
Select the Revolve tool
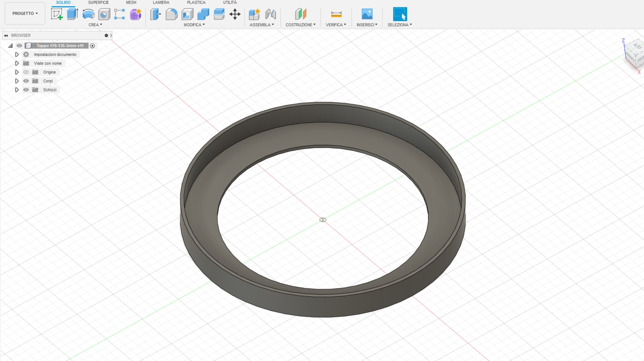pyautogui.click(x=88, y=14)
